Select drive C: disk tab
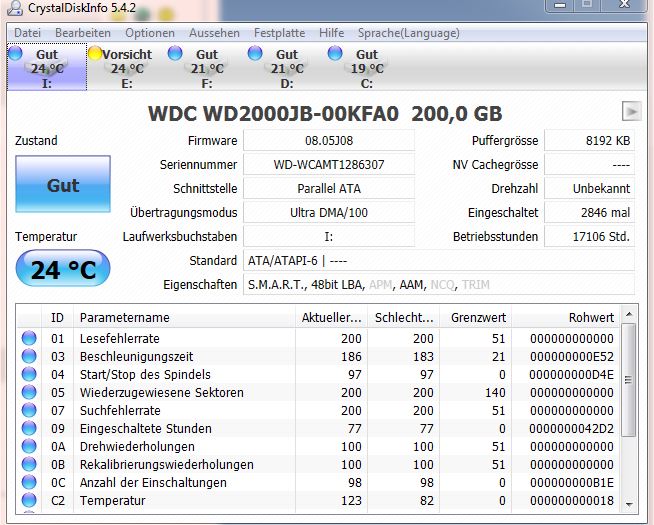The width and height of the screenshot is (654, 525). pos(367,67)
